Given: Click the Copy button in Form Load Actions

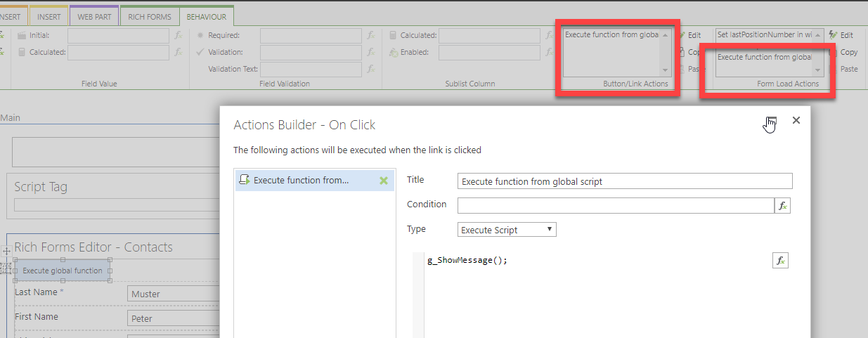Looking at the screenshot, I should click(843, 52).
